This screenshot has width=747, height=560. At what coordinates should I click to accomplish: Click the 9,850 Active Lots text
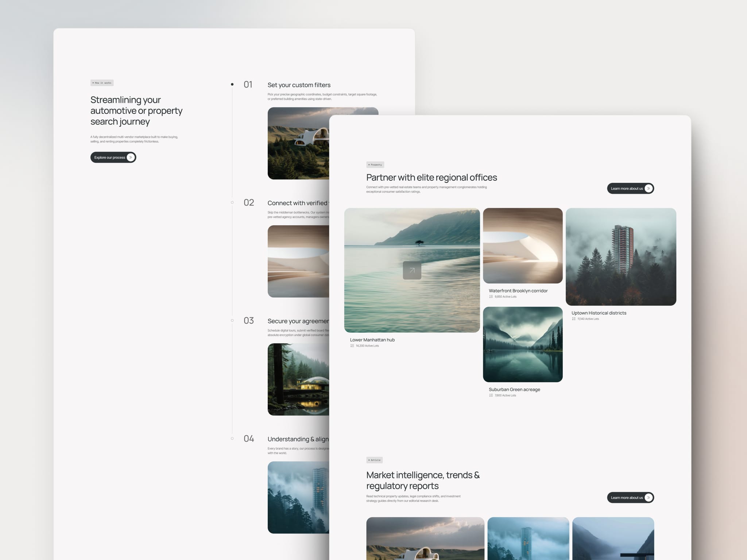point(506,296)
